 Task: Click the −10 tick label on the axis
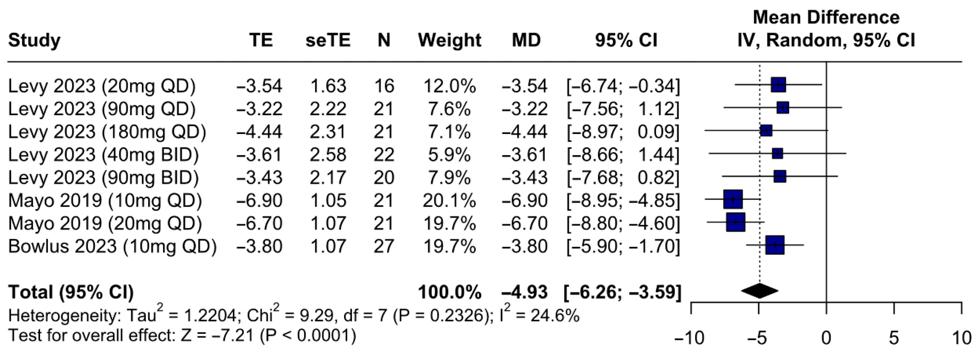[x=689, y=338]
